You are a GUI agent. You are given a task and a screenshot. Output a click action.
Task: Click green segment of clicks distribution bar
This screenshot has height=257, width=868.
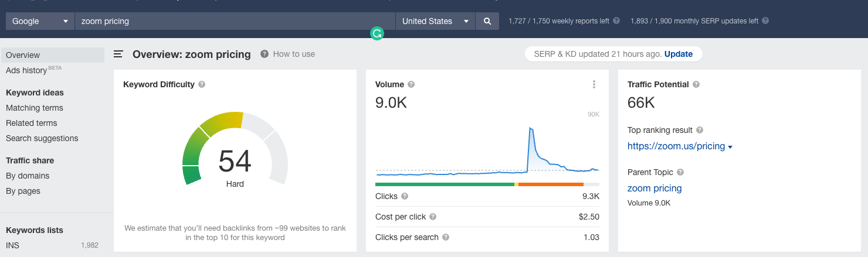445,184
